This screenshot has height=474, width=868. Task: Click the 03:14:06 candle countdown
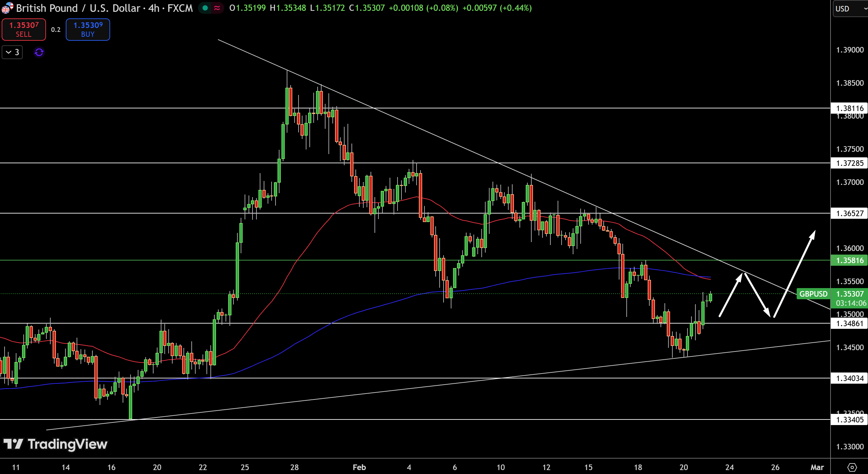[851, 303]
